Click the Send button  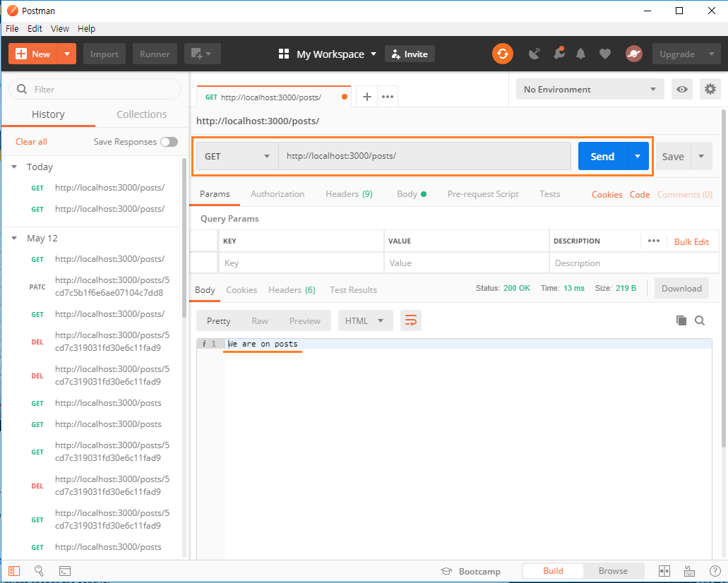(x=602, y=156)
